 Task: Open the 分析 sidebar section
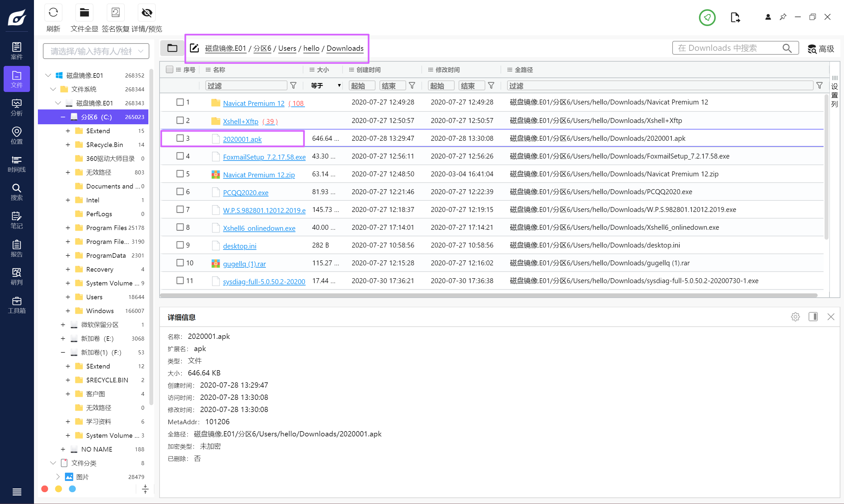click(16, 107)
